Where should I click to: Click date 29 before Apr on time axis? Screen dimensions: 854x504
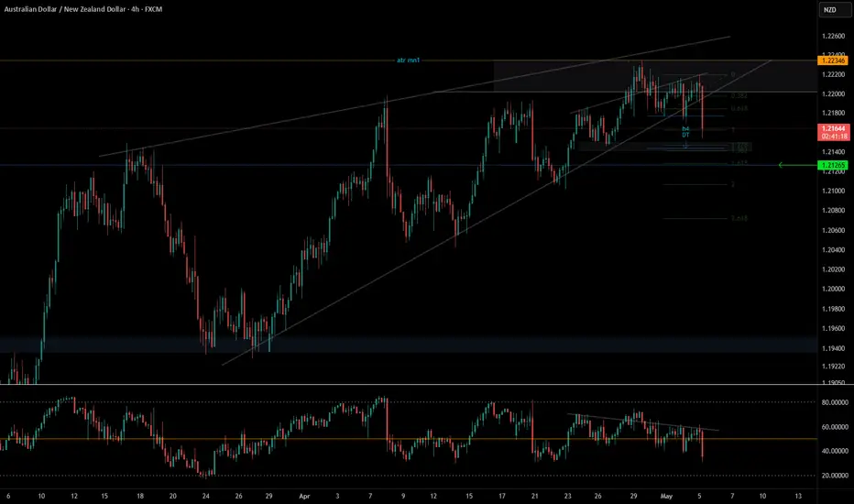pyautogui.click(x=268, y=496)
